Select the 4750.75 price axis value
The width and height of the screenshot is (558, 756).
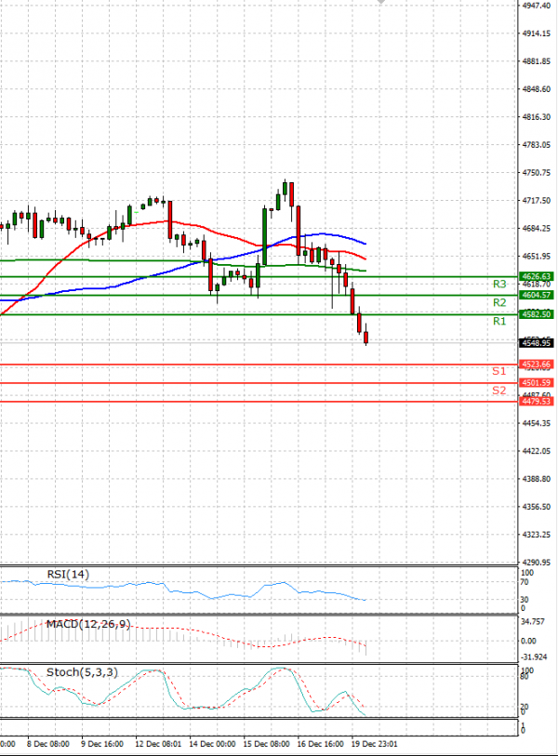[x=537, y=173]
